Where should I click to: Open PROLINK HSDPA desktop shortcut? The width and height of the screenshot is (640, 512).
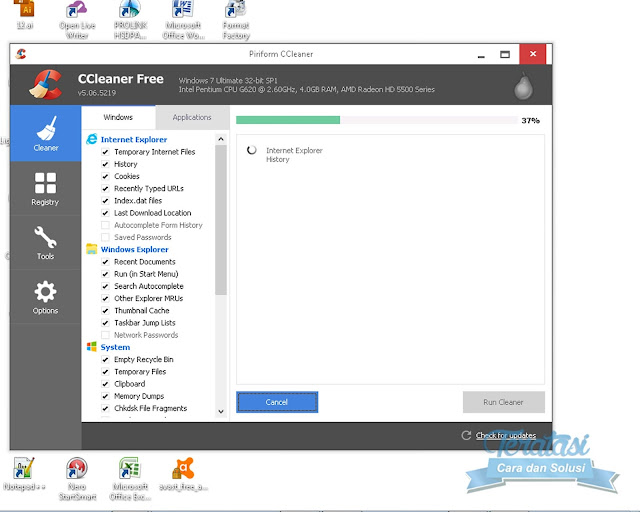click(x=130, y=20)
